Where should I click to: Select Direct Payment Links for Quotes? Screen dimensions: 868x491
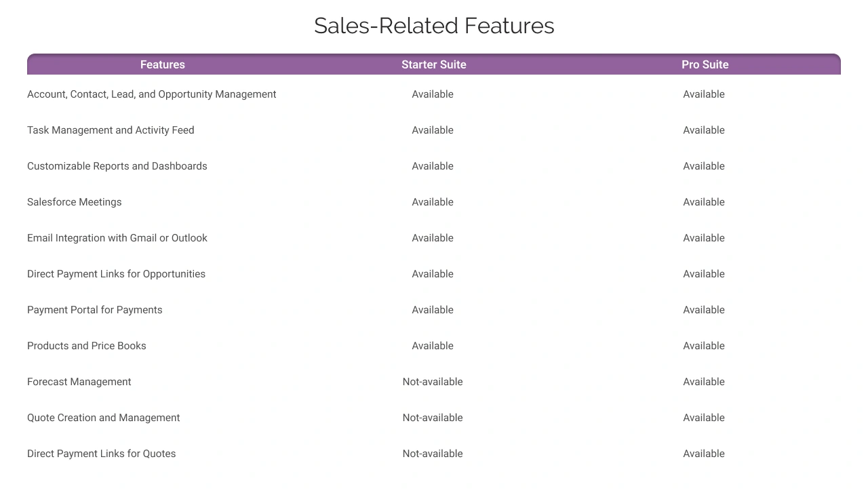coord(101,454)
